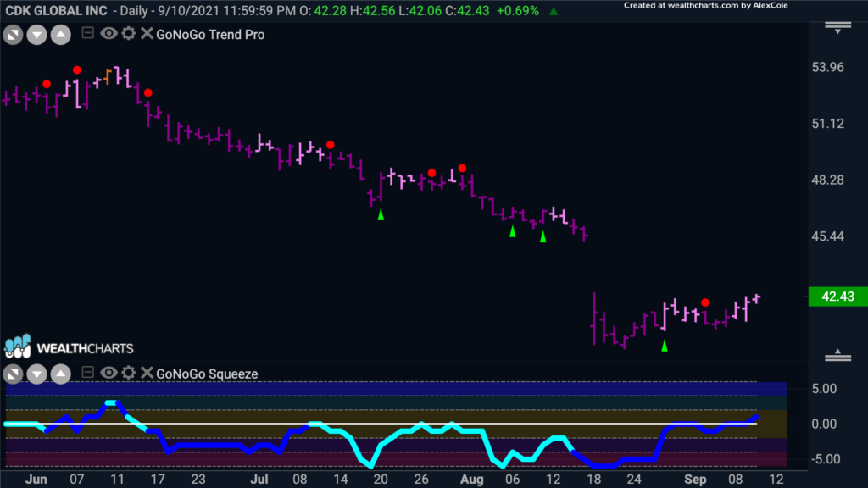Move the GoNoGo Trend Pro pane down

click(36, 36)
